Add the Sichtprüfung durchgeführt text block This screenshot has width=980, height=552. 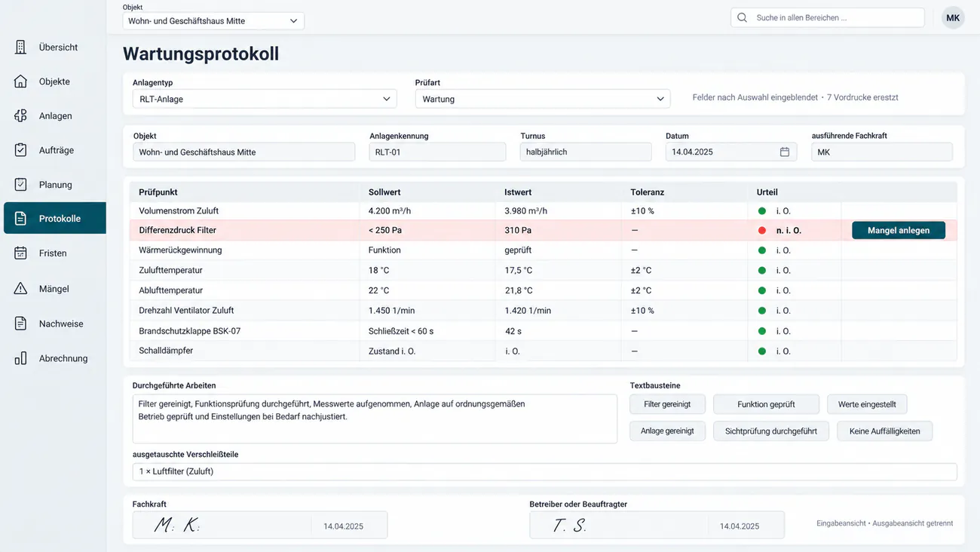[x=771, y=431]
